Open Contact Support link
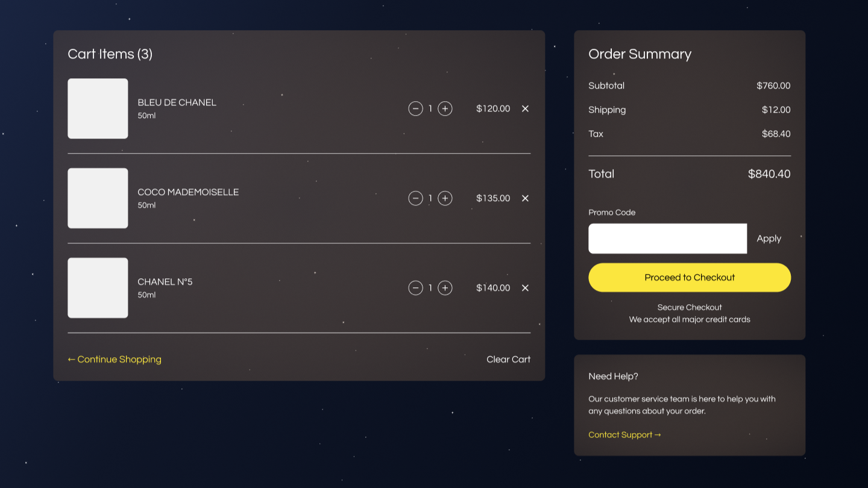The height and width of the screenshot is (488, 868). [x=624, y=434]
